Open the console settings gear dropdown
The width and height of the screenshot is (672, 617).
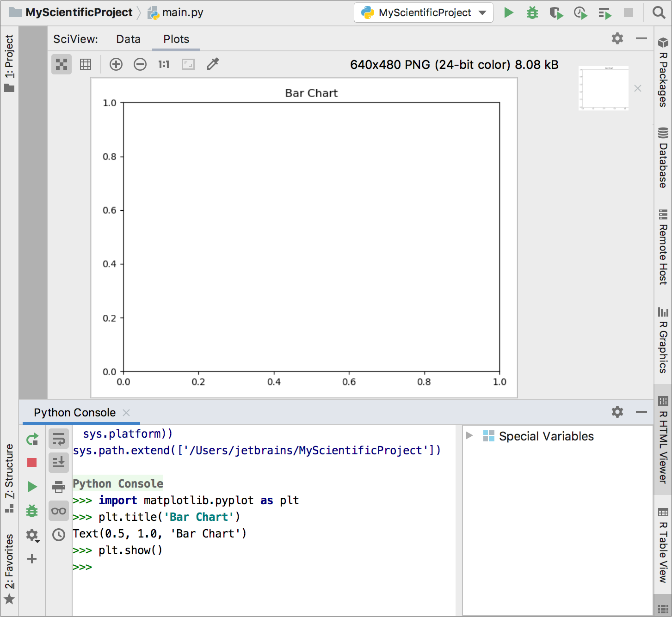coord(617,412)
